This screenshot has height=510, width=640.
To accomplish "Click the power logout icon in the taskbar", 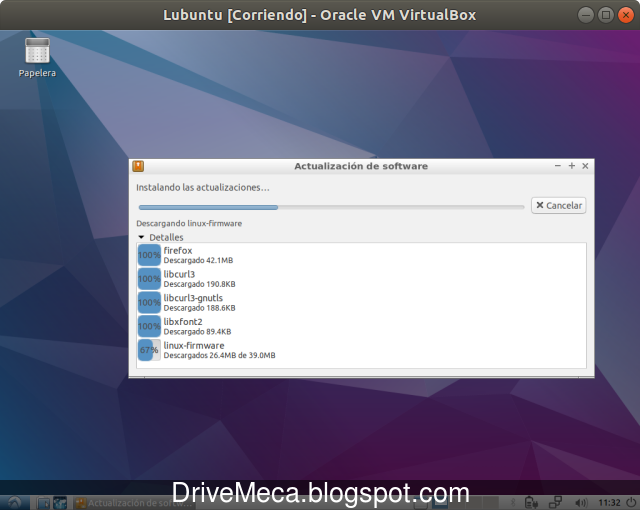I will [x=631, y=502].
